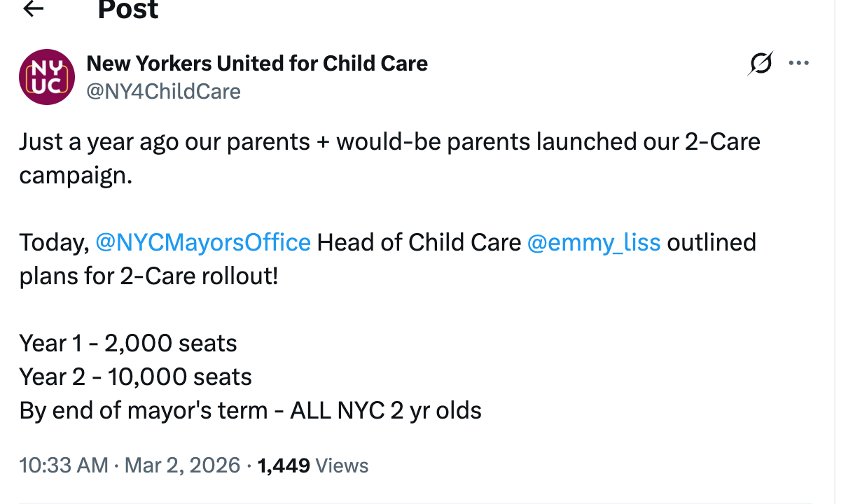This screenshot has width=867, height=504.
Task: Open the Grok slashed-circle icon
Action: tap(761, 64)
